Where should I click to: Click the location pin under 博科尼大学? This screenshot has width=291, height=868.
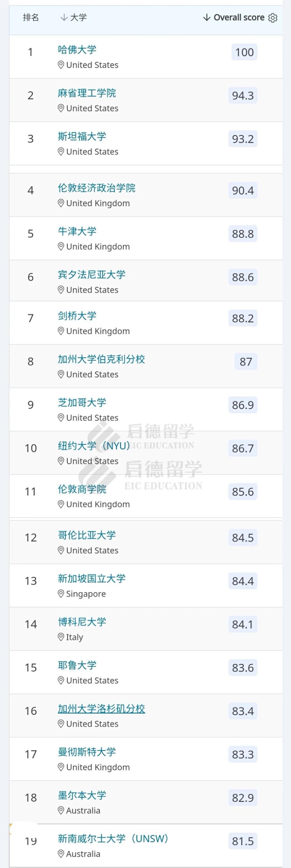point(61,637)
